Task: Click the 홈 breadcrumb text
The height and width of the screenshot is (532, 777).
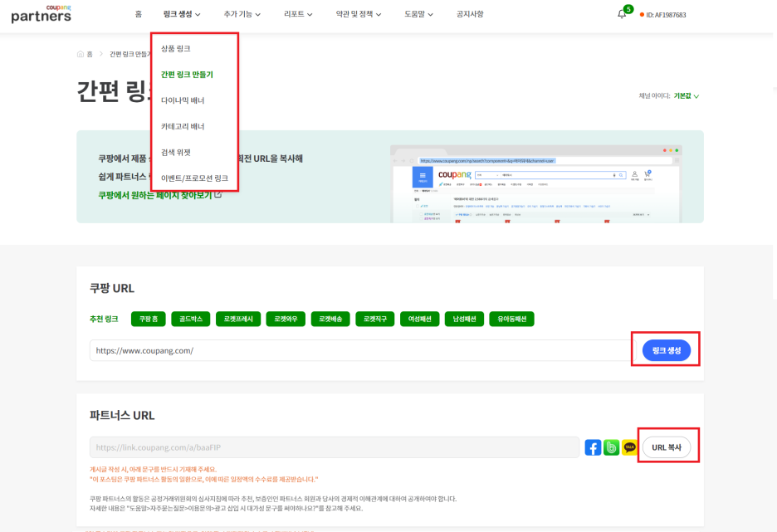Action: [90, 54]
